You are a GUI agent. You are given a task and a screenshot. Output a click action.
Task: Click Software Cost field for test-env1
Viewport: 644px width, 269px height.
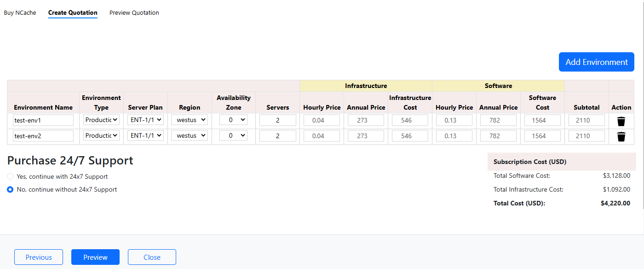click(542, 120)
